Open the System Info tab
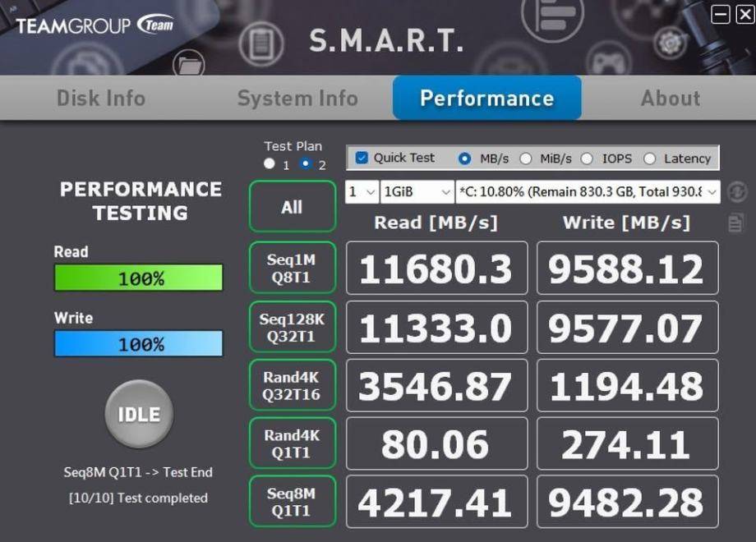756x542 pixels. 297,98
